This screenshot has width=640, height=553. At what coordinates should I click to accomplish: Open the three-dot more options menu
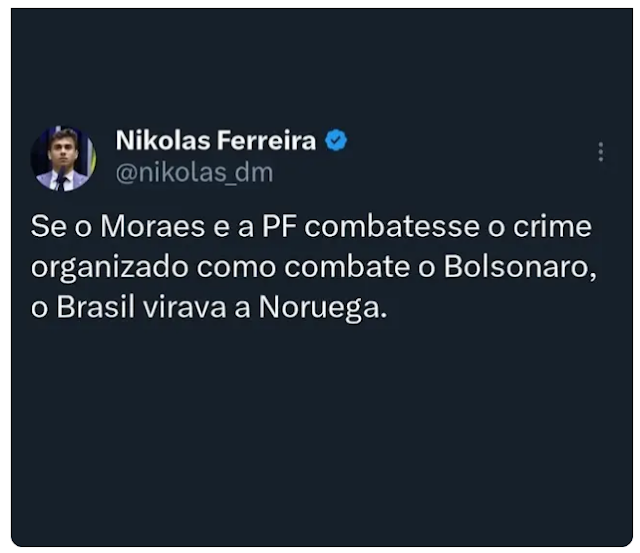point(600,152)
